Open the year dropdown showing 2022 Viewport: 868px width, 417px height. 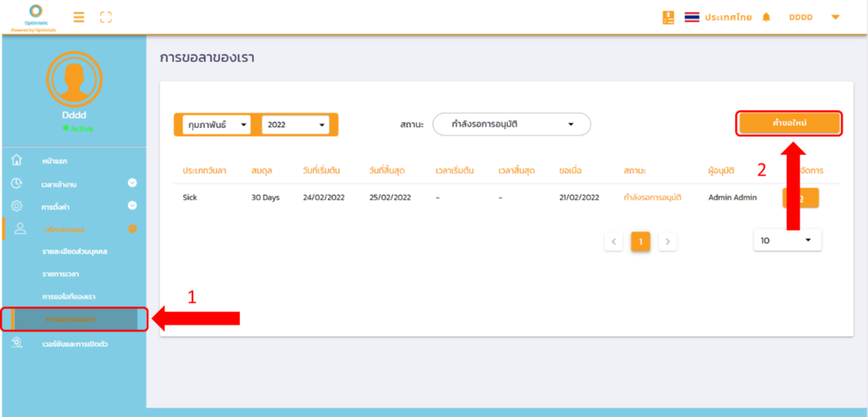296,125
